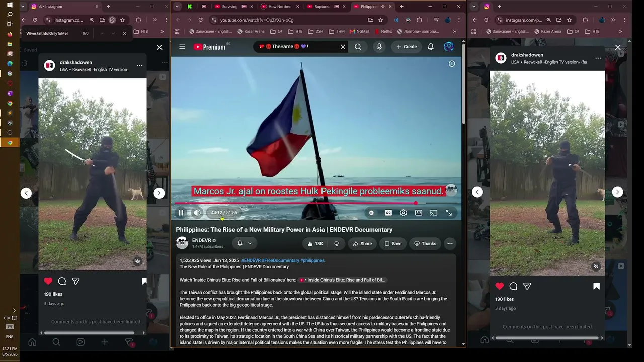The height and width of the screenshot is (362, 644).
Task: Cast the YouTube video to TV
Action: 434,213
